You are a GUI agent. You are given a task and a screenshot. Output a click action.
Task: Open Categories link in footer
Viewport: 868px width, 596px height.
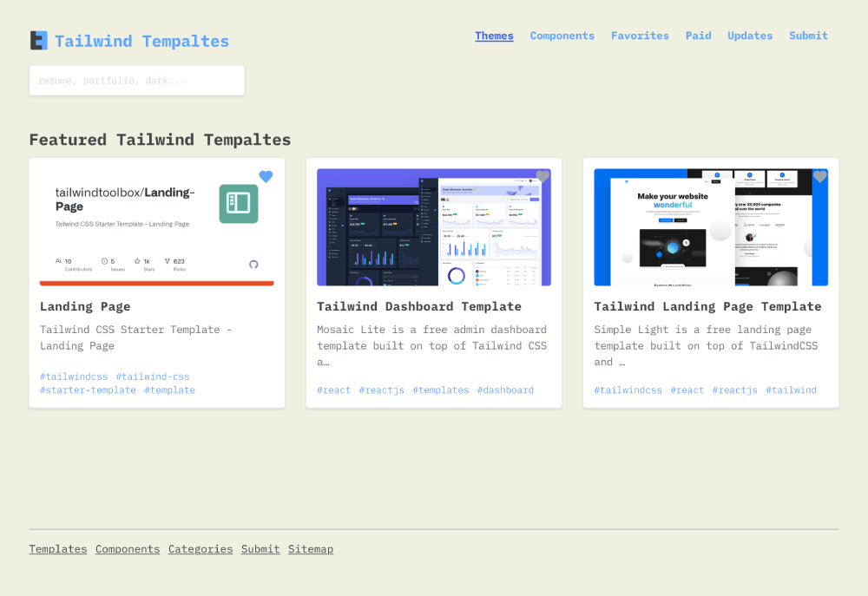point(201,549)
